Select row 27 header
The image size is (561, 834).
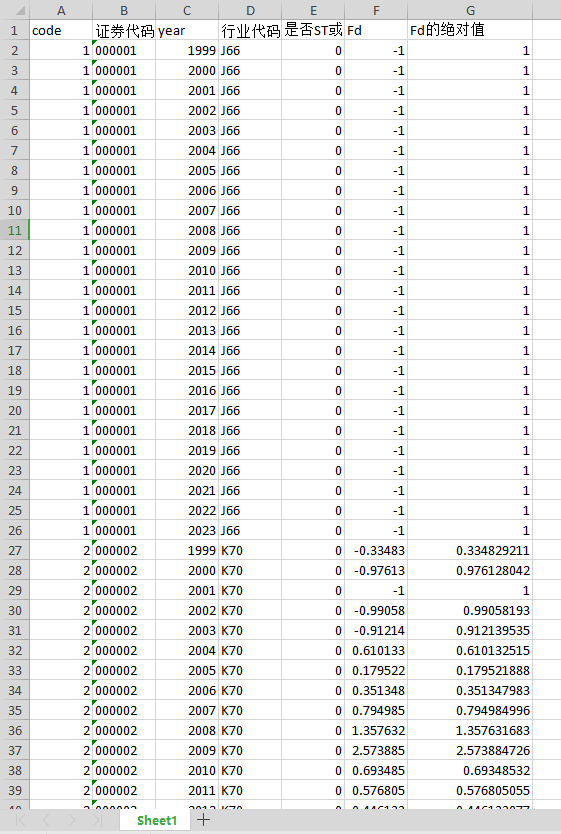pos(14,551)
